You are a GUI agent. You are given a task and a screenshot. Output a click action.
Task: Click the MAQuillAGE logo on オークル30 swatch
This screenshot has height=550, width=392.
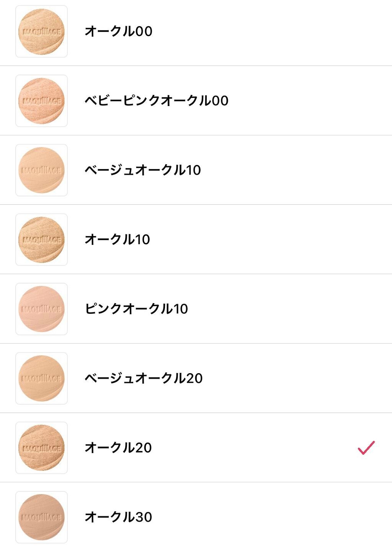click(41, 517)
